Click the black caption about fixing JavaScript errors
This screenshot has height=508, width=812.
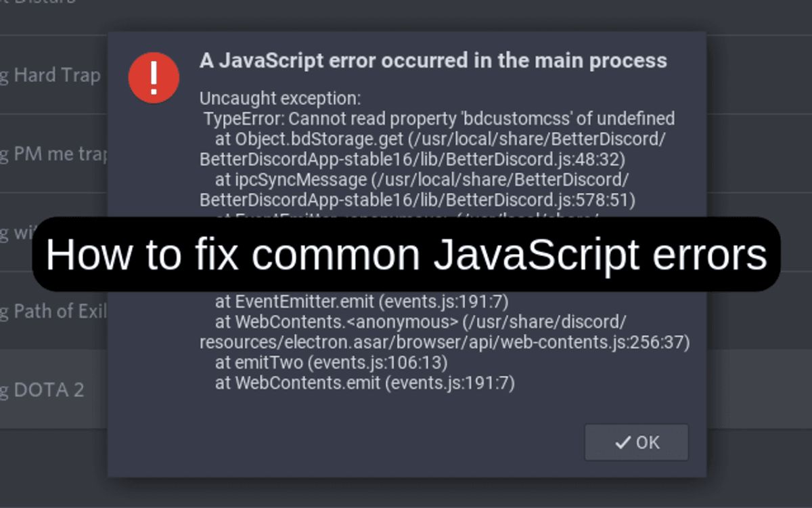pos(406,255)
